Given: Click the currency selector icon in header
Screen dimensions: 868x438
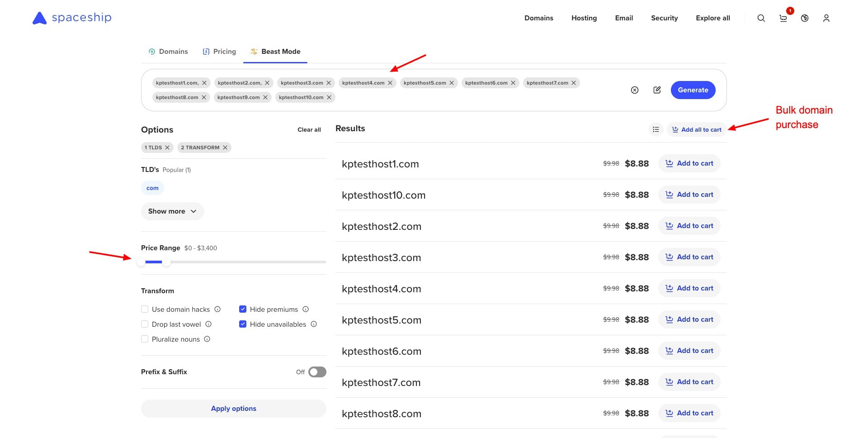Looking at the screenshot, I should coord(805,18).
